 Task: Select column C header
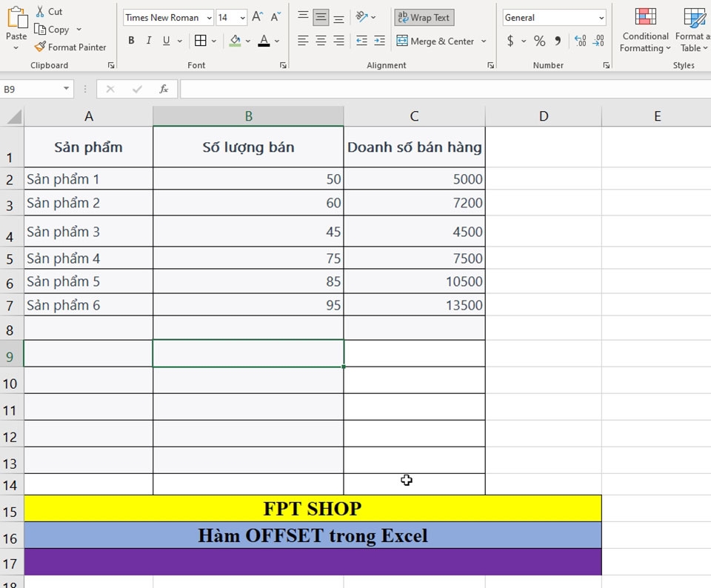click(414, 116)
